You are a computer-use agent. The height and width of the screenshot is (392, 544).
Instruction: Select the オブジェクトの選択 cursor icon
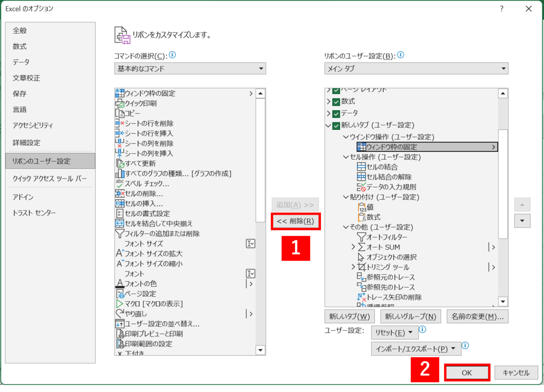point(361,257)
